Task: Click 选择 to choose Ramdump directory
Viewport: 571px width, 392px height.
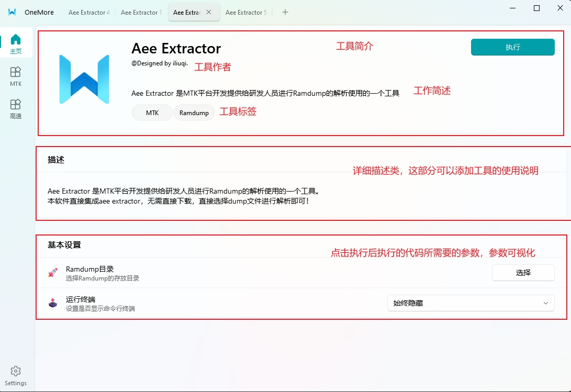Action: coord(523,273)
